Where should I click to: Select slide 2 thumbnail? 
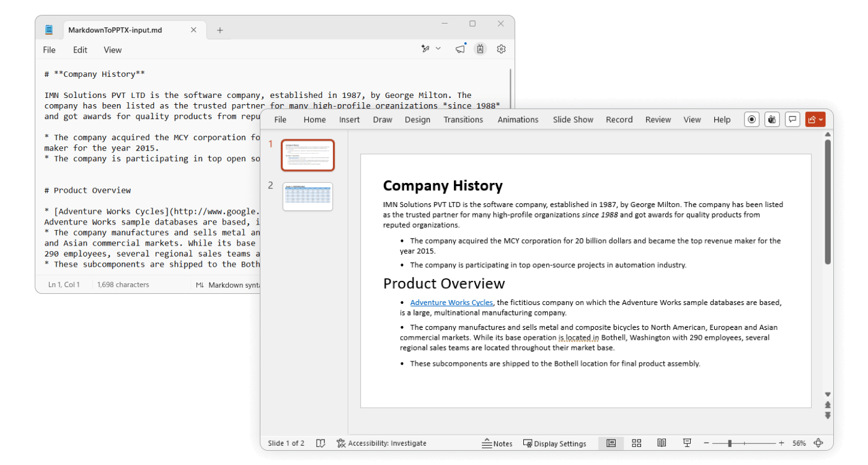[308, 197]
